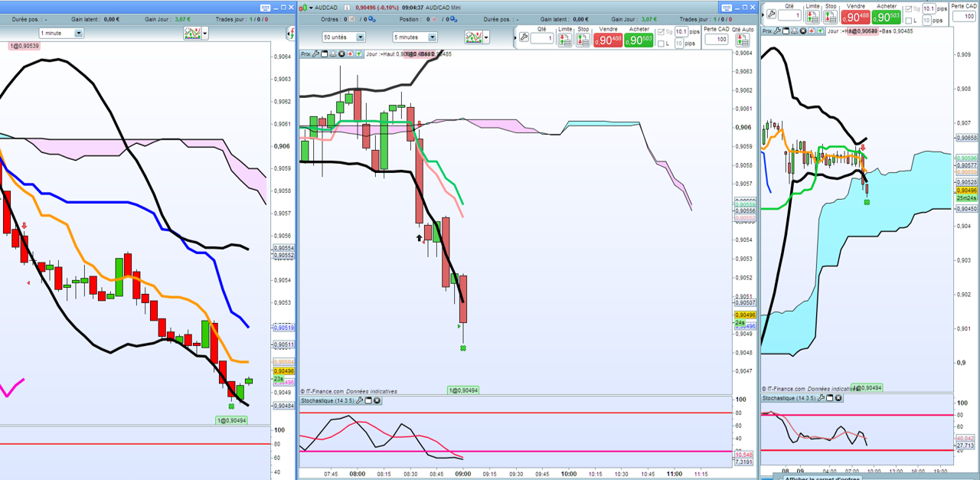The width and height of the screenshot is (980, 480).
Task: Open the Prix settings wrench in the middle chart
Action: click(x=315, y=54)
